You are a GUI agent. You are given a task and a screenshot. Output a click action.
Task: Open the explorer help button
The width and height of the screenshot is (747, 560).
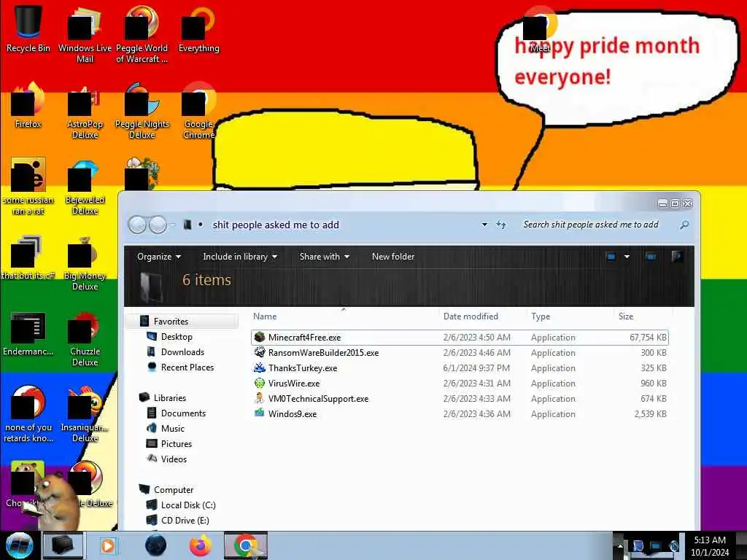[677, 257]
